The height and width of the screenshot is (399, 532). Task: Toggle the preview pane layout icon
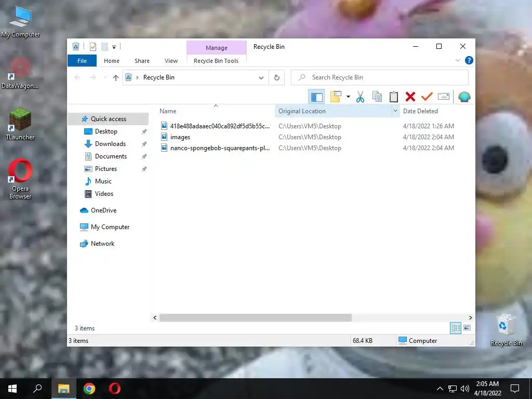[316, 97]
